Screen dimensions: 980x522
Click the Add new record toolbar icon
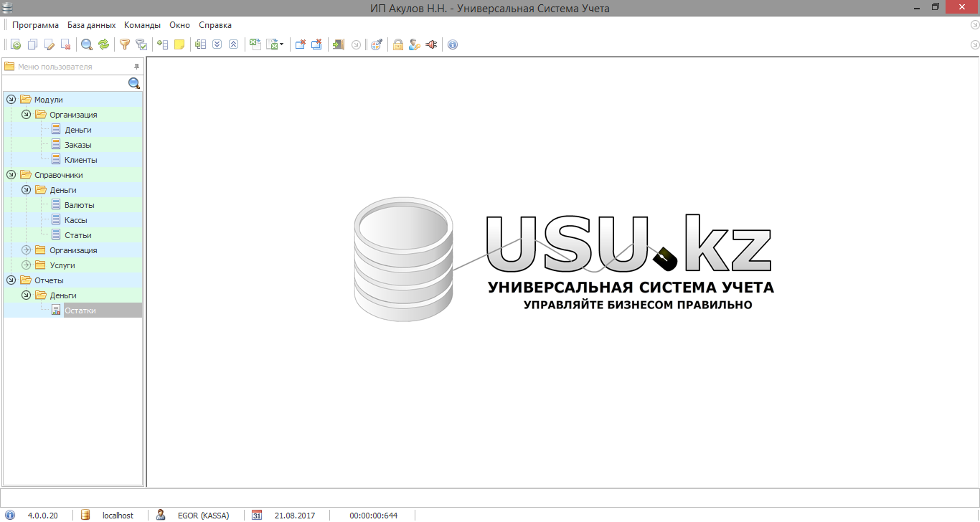click(16, 44)
